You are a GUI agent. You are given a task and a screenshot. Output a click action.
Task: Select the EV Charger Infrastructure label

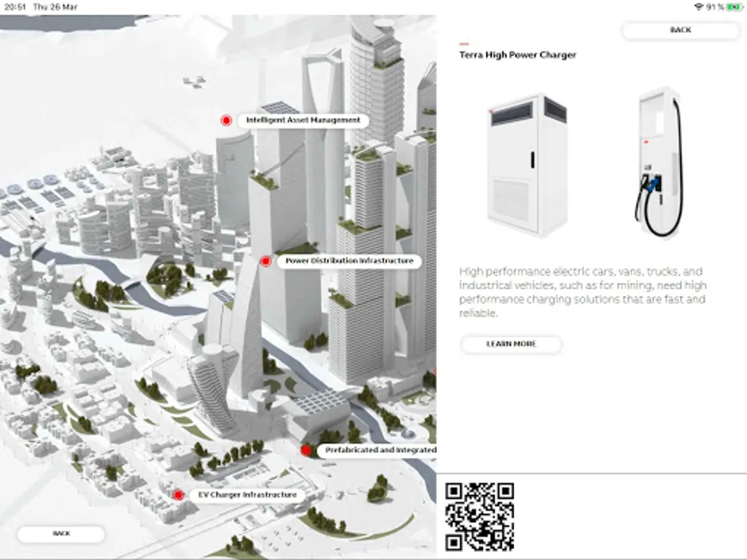pyautogui.click(x=248, y=495)
